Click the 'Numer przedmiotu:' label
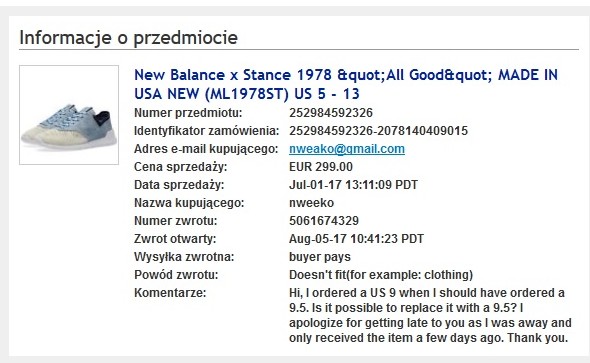The height and width of the screenshot is (363, 590). click(x=188, y=113)
